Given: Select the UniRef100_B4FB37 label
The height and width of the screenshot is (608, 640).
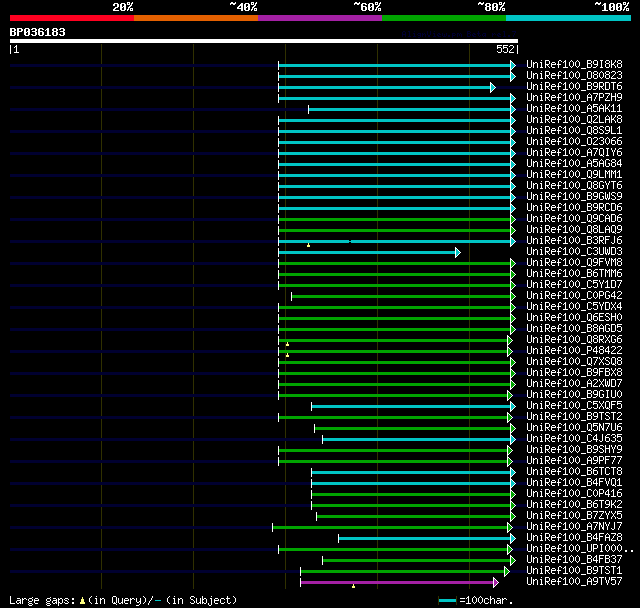Looking at the screenshot, I should 574,560.
